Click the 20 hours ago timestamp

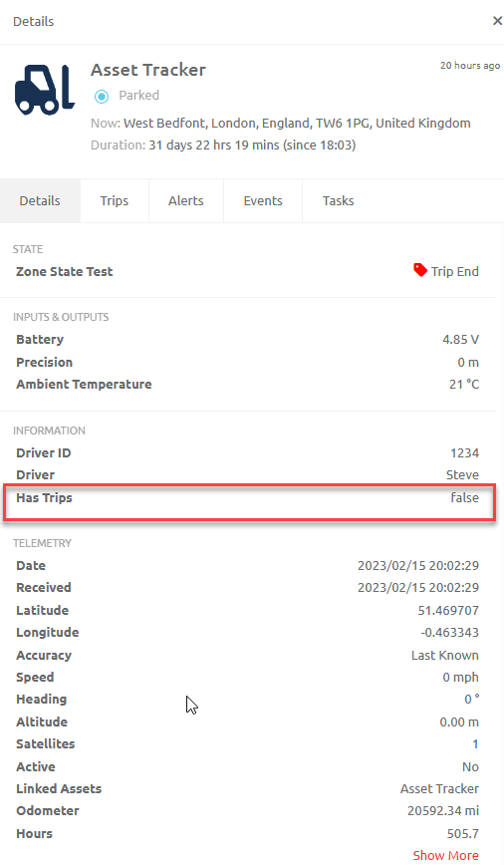[x=470, y=65]
